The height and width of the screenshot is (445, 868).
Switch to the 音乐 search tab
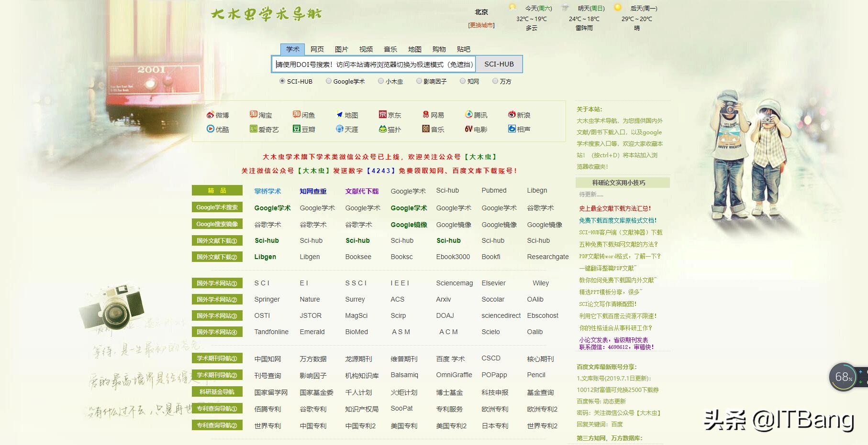coord(390,49)
